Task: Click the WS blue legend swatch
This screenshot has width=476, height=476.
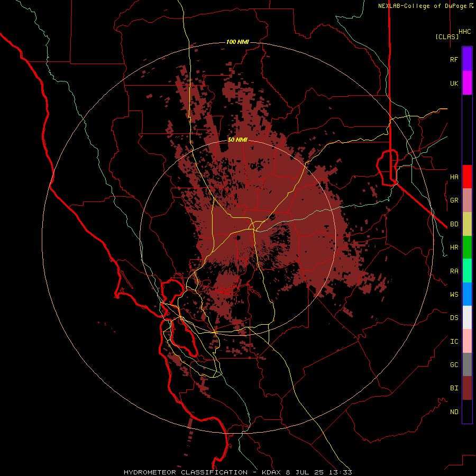Action: click(467, 294)
